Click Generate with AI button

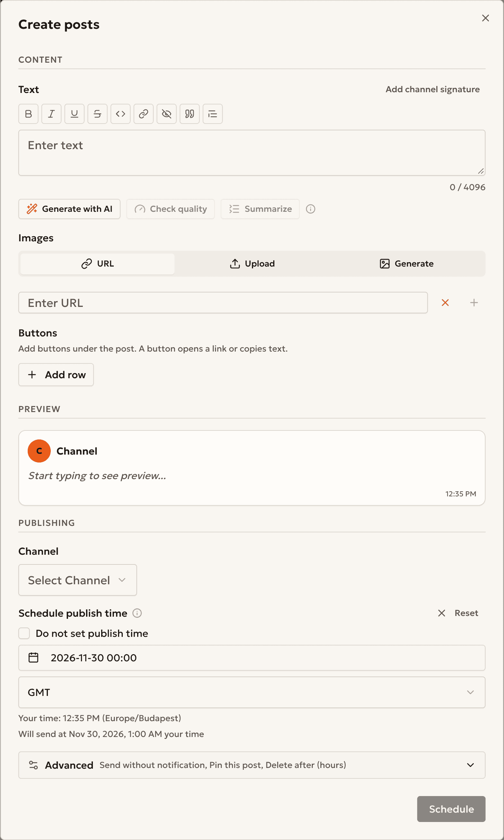point(69,209)
